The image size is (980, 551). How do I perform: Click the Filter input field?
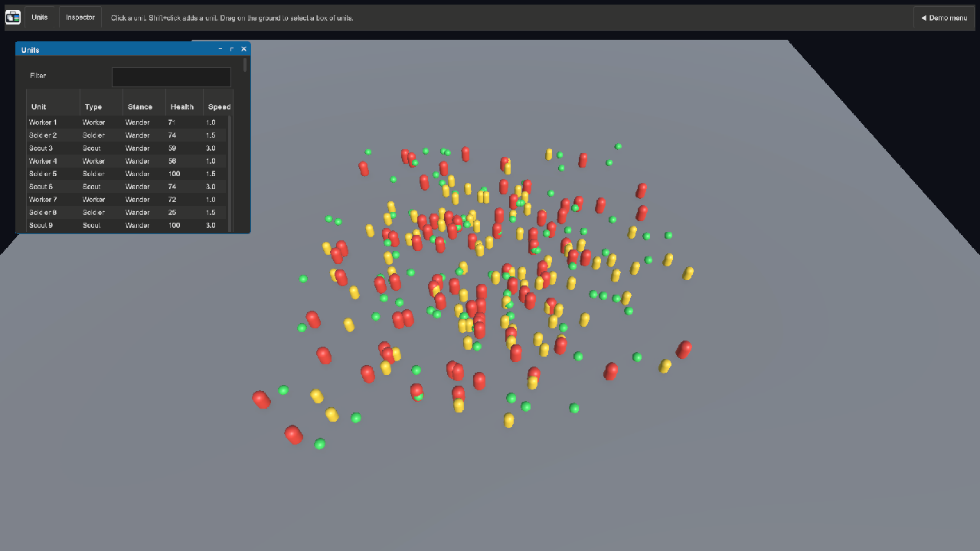tap(171, 77)
